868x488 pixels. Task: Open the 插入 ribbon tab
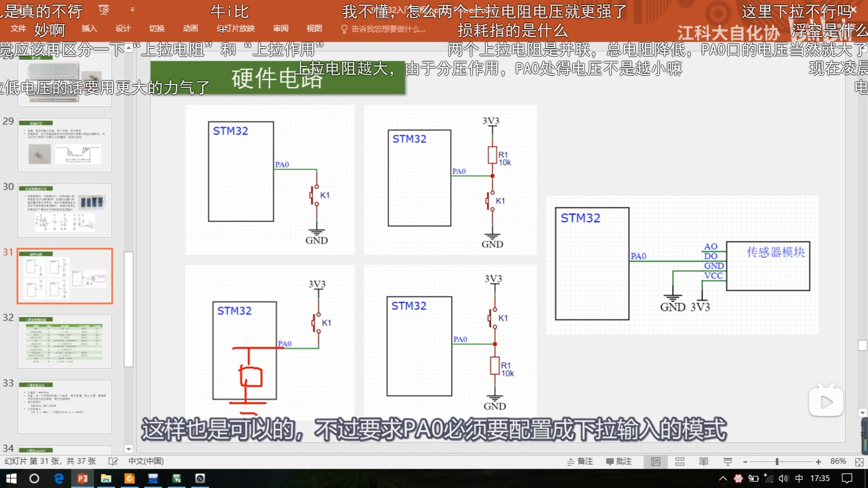coord(89,28)
